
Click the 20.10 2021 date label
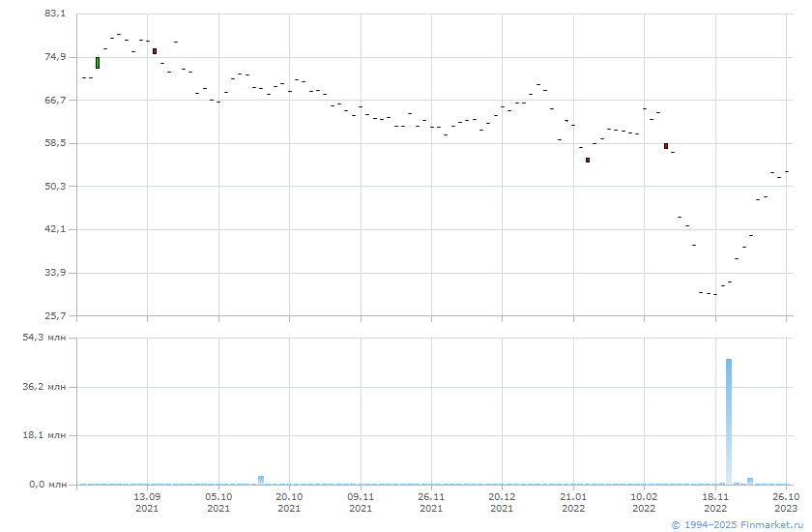[289, 502]
